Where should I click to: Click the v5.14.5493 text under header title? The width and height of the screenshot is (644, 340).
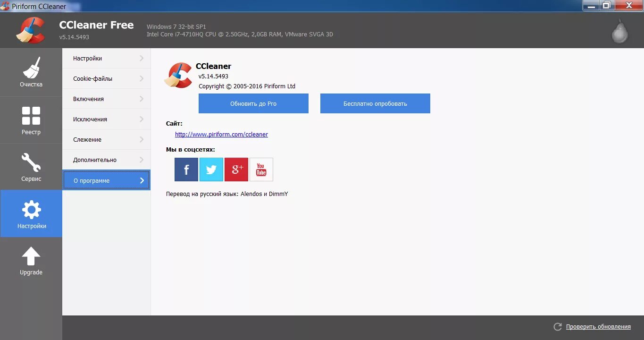(74, 37)
